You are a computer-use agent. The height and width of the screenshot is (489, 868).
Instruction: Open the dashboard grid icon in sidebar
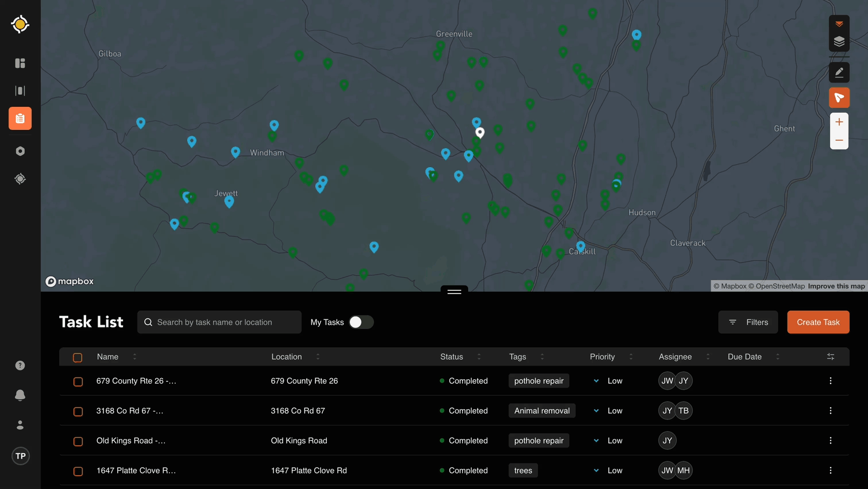click(20, 63)
